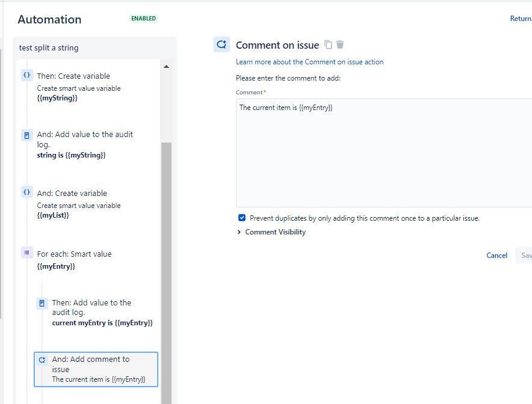Select And: Add value to audit log myString step
The width and height of the screenshot is (532, 404).
[x=88, y=145]
